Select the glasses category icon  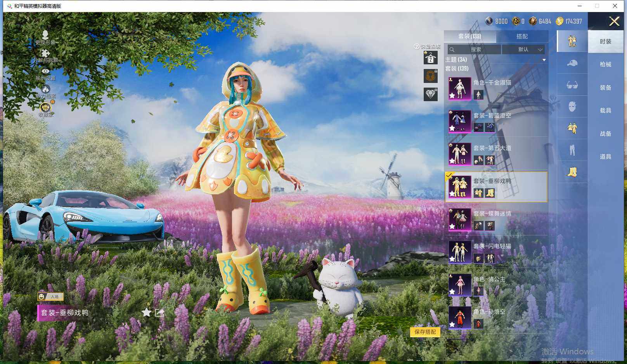[x=572, y=85]
